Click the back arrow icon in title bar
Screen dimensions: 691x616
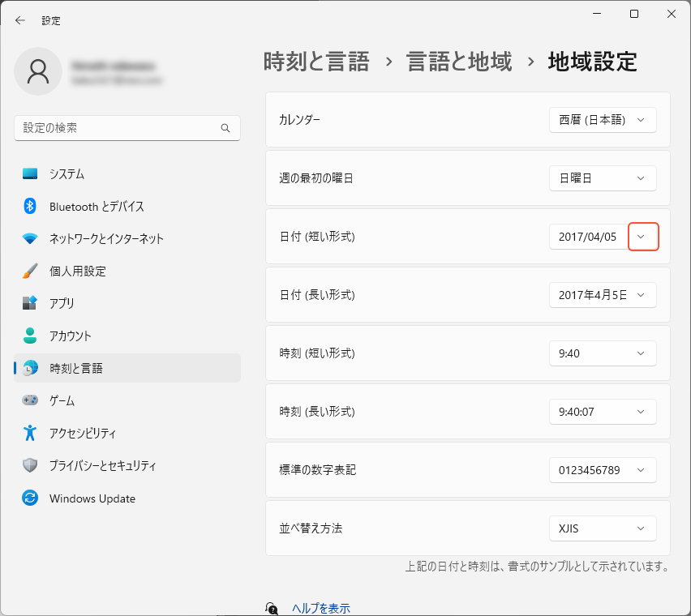point(20,20)
